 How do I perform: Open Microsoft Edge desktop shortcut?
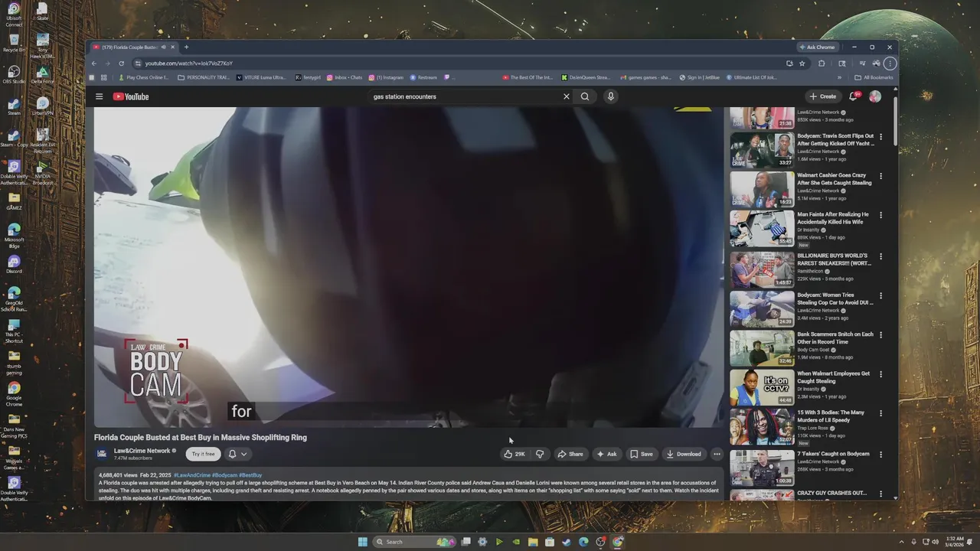point(14,235)
